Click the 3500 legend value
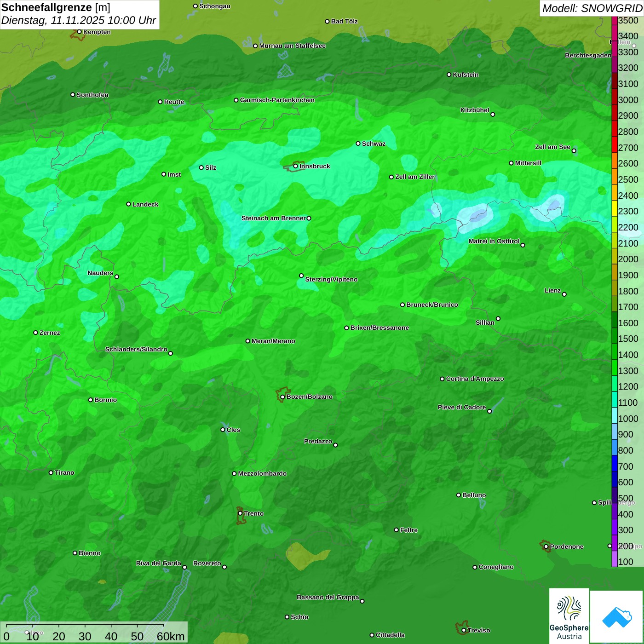Image resolution: width=644 pixels, height=644 pixels. pos(628,20)
